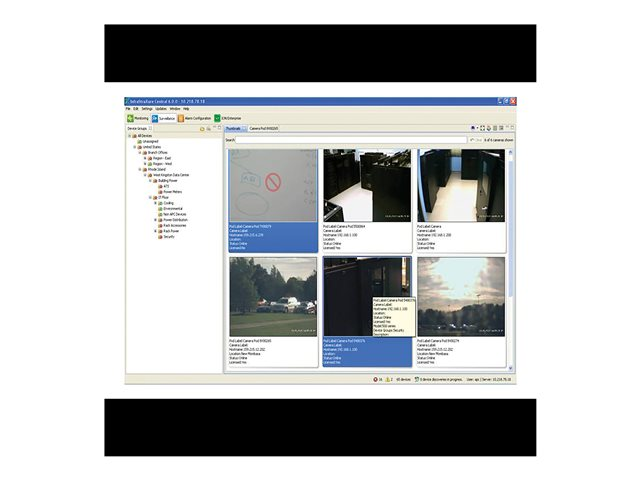
Task: Open the Updates menu
Action: coord(161,108)
